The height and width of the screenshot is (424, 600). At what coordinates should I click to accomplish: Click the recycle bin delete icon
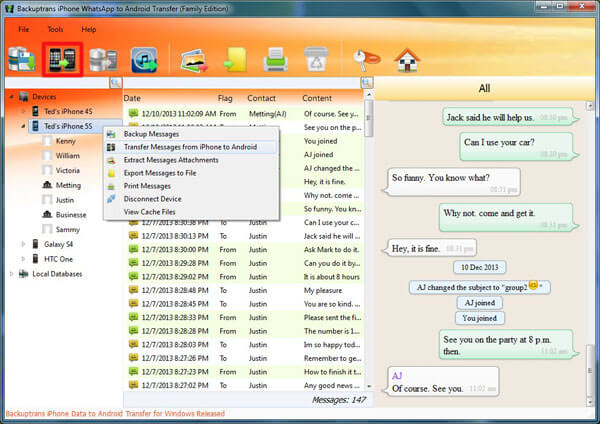315,61
